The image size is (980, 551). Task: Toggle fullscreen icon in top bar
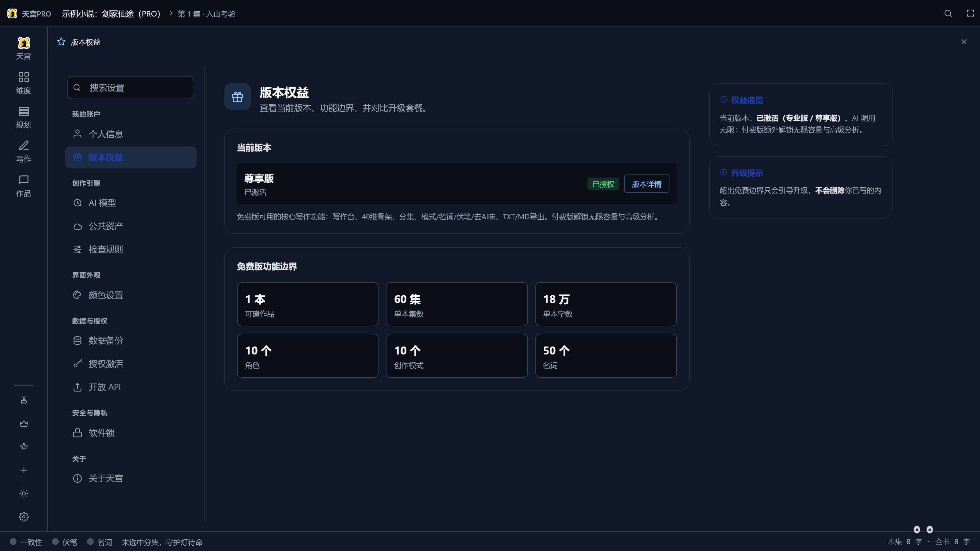point(970,14)
